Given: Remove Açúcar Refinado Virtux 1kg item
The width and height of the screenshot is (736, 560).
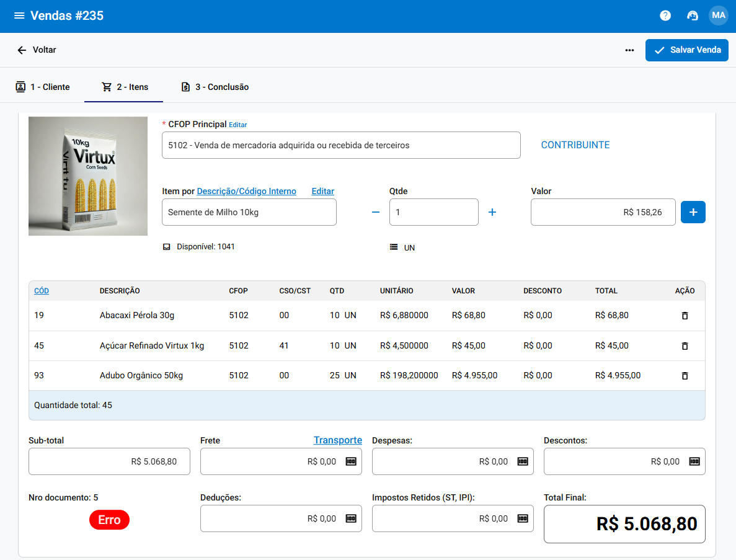Looking at the screenshot, I should tap(685, 346).
